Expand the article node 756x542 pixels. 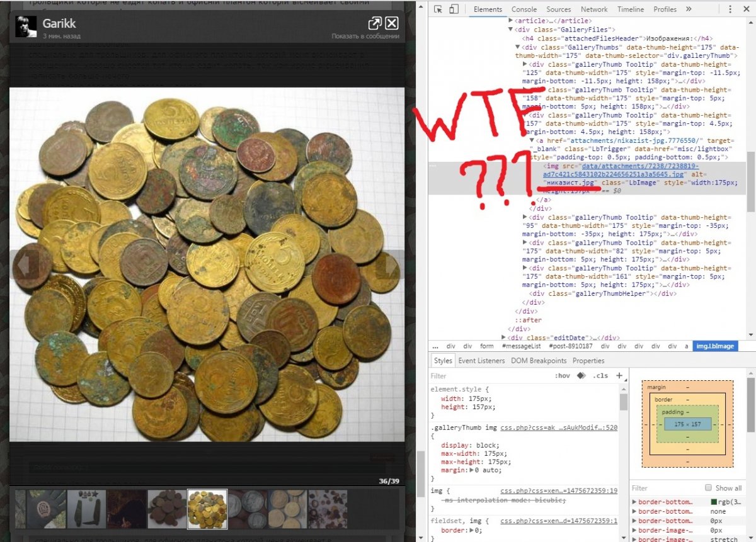511,21
